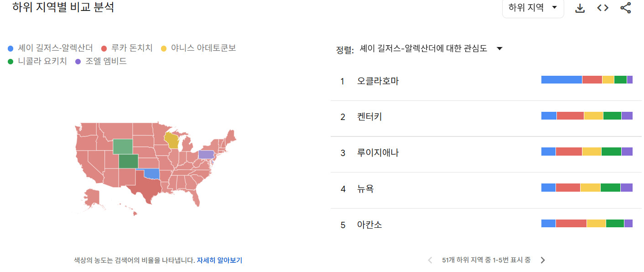The width and height of the screenshot is (644, 272).
Task: Click blue segment in 오클라호마 bar
Action: point(561,79)
